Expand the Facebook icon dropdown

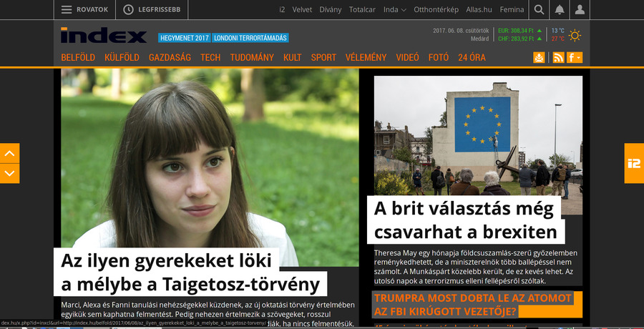(575, 57)
